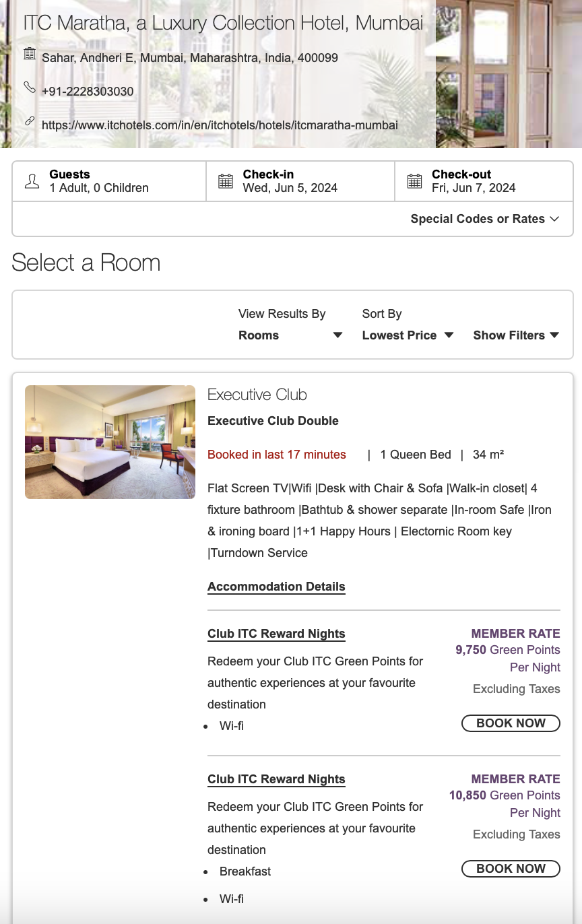This screenshot has height=924, width=582.
Task: Book the 9,750 Green Points rate
Action: tap(511, 723)
